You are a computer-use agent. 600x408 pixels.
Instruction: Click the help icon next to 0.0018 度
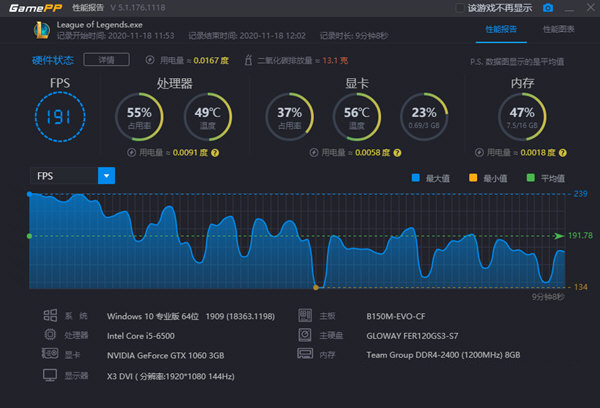pyautogui.click(x=562, y=153)
